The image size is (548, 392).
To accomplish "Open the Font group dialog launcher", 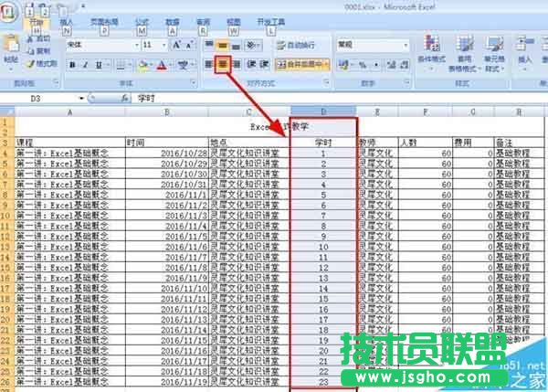I will [194, 82].
